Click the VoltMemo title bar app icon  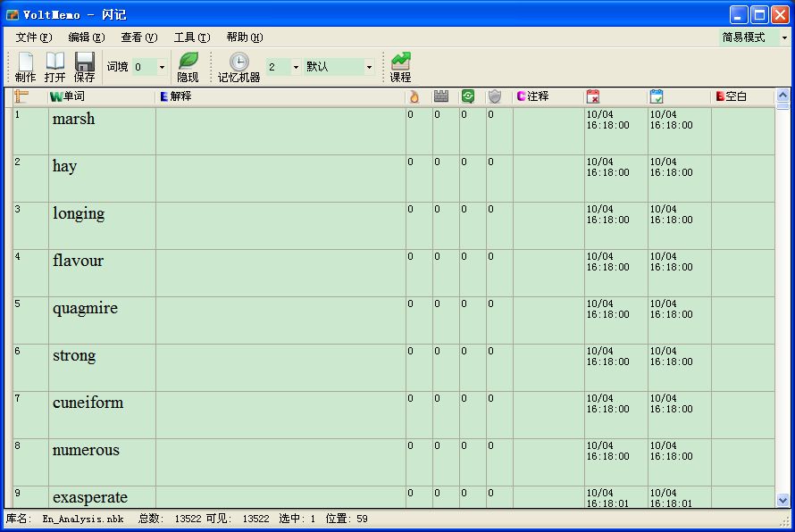[x=13, y=14]
